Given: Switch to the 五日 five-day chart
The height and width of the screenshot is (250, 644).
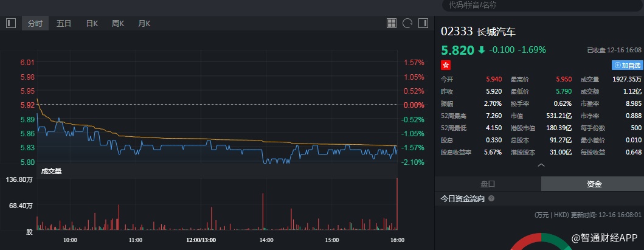Looking at the screenshot, I should click(x=64, y=23).
